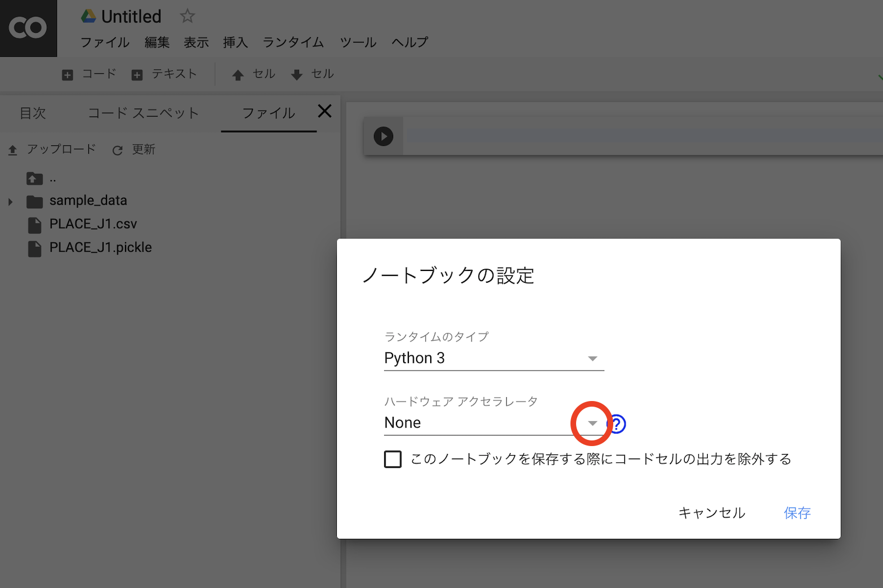Screen dimensions: 883x588
Task: Select the PLACE_J1.csv file
Action: 93,224
